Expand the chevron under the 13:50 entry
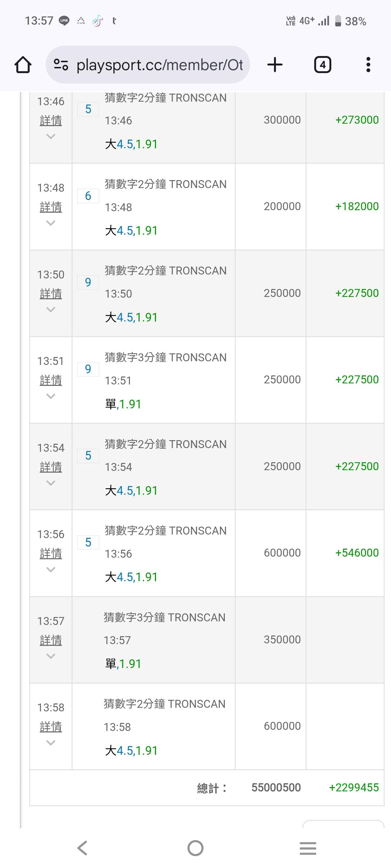The width and height of the screenshot is (391, 868). click(51, 310)
